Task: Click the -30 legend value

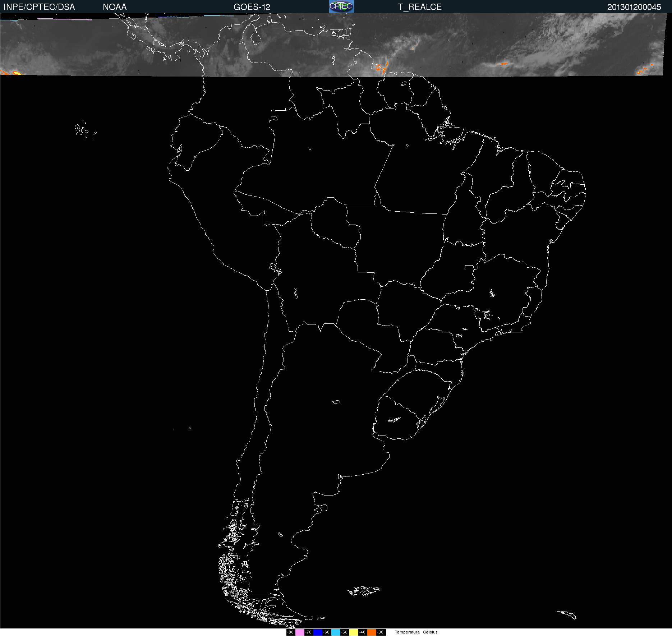Action: tap(380, 632)
